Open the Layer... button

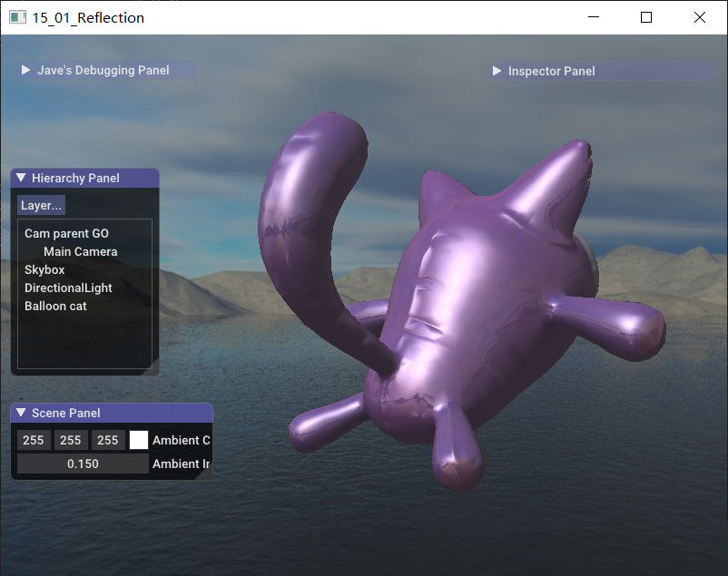[42, 205]
